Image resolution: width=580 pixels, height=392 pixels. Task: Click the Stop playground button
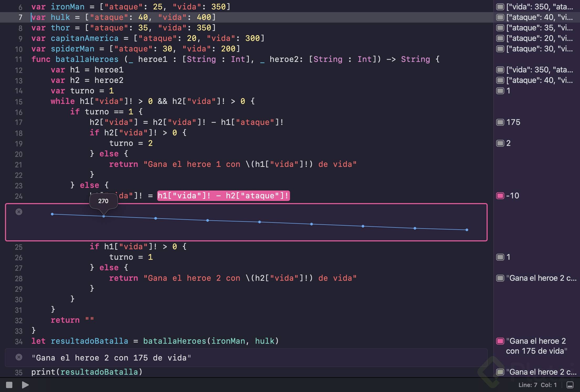[9, 385]
